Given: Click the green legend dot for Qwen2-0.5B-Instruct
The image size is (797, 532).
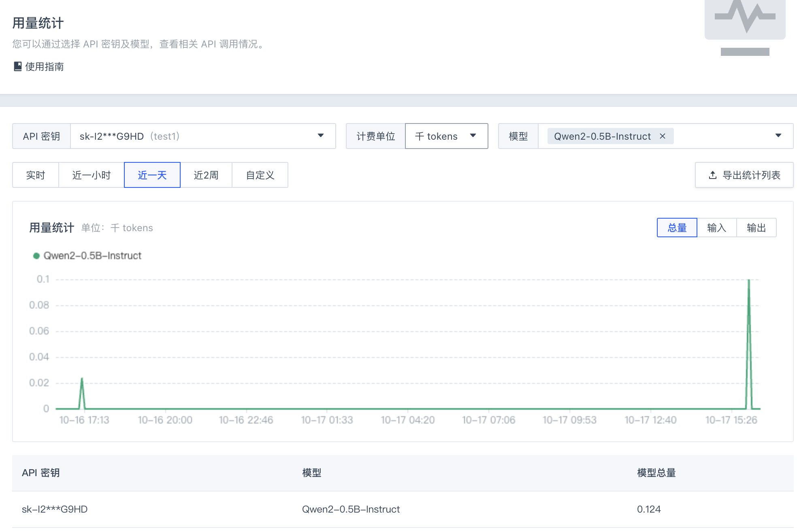Looking at the screenshot, I should (36, 255).
